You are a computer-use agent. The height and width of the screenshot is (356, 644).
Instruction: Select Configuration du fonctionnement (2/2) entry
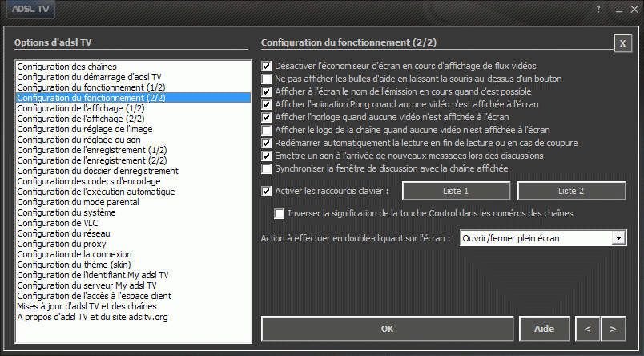point(134,98)
